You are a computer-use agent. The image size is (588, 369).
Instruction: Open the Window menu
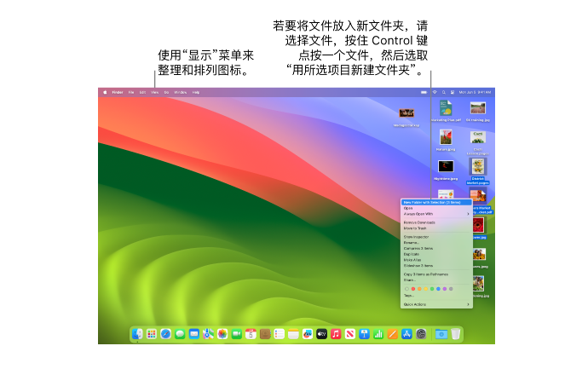(181, 92)
